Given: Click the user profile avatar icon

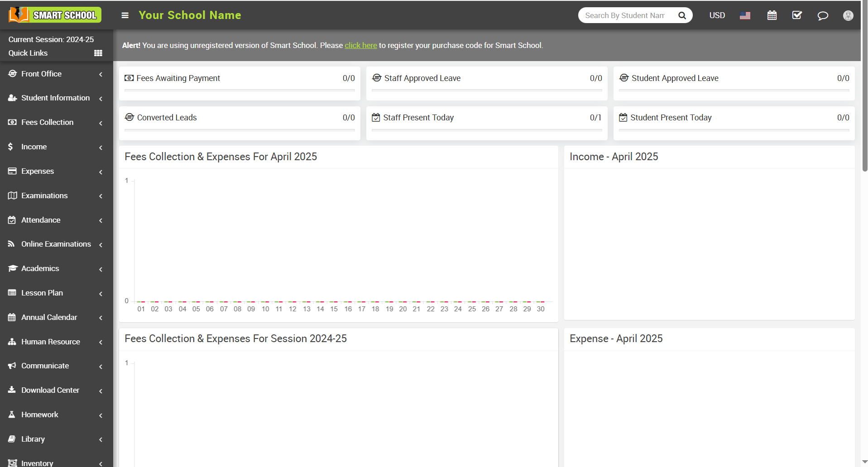Looking at the screenshot, I should coord(848,15).
